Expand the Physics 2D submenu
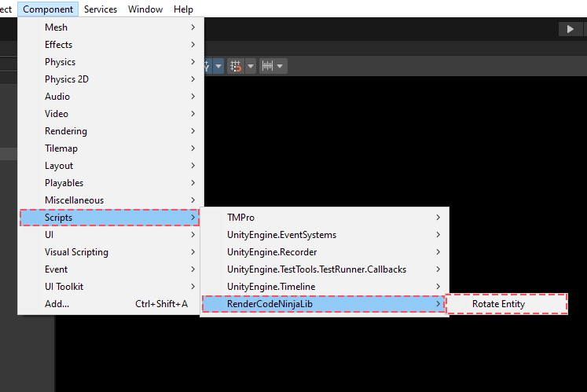 110,79
